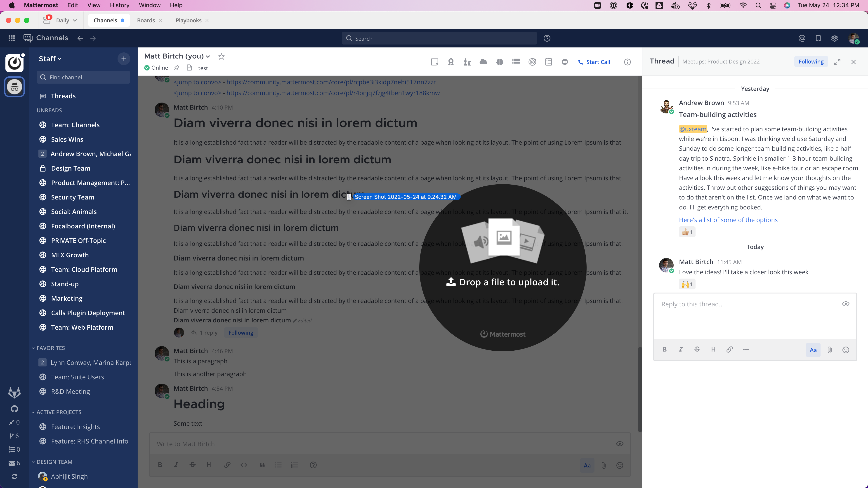Open the Settings gear in top bar
The image size is (868, 488).
click(835, 38)
